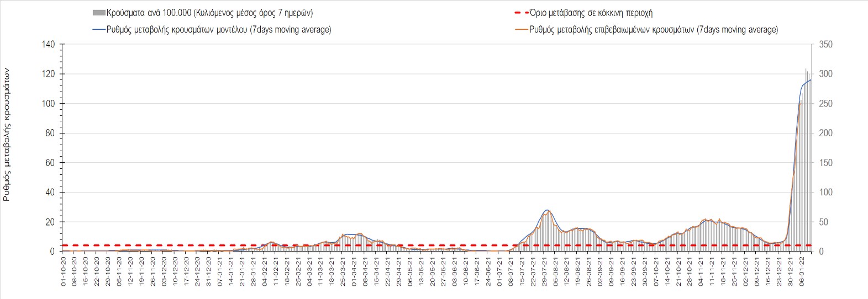Click the 25-03-21 date label
Image resolution: width=868 pixels, height=299 pixels.
click(343, 270)
